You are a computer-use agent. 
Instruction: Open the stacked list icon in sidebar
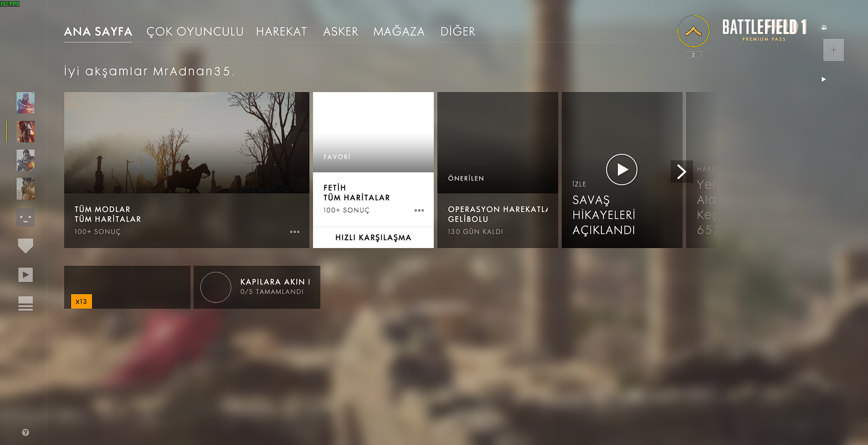[26, 303]
